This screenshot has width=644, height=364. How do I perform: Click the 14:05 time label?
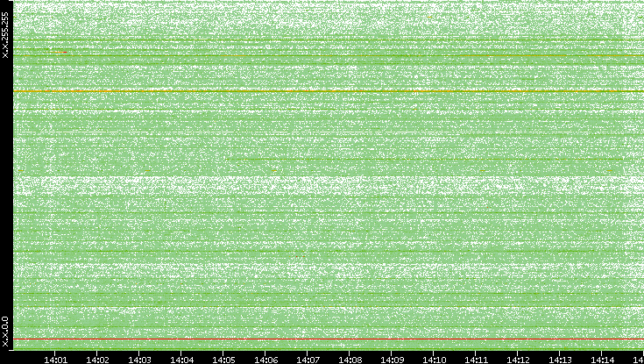(223, 360)
